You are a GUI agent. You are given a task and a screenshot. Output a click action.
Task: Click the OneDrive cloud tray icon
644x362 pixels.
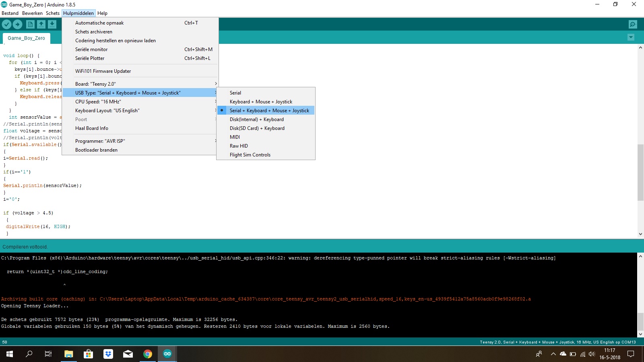(563, 354)
